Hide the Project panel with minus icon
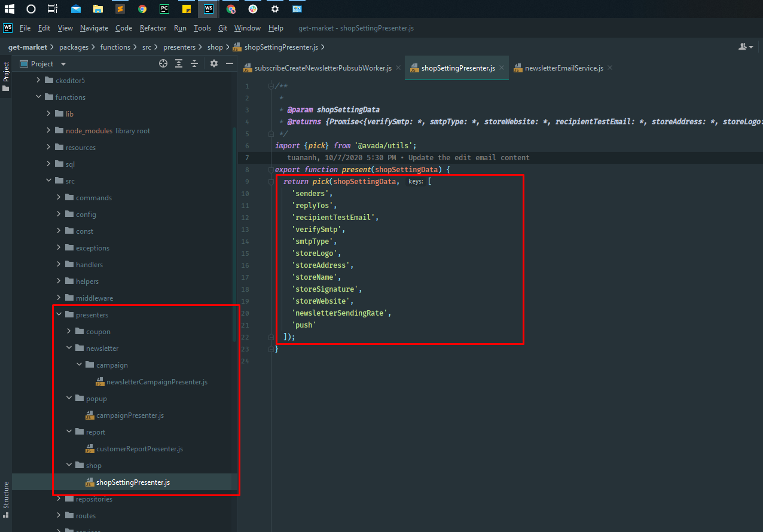The image size is (763, 532). (229, 64)
